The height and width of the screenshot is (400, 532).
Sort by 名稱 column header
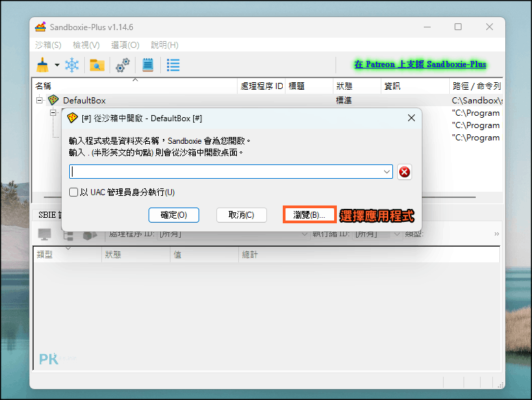tap(135, 86)
